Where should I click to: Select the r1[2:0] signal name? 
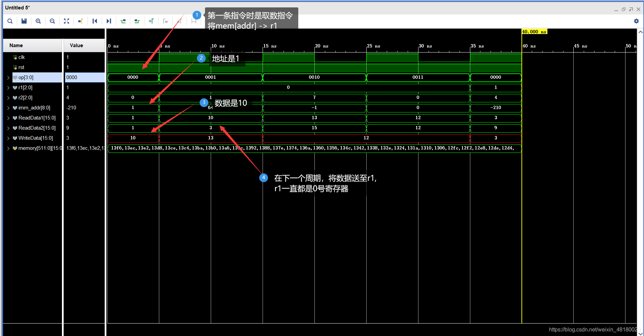(x=25, y=88)
